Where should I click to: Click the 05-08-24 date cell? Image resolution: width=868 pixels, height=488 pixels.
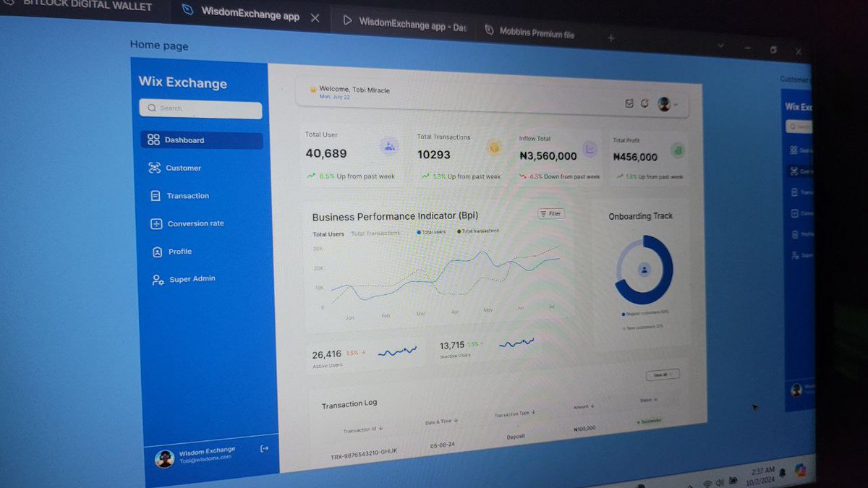tap(442, 445)
